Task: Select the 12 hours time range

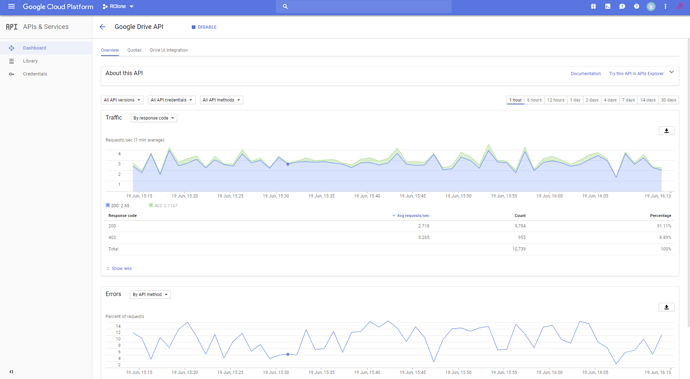Action: point(556,100)
